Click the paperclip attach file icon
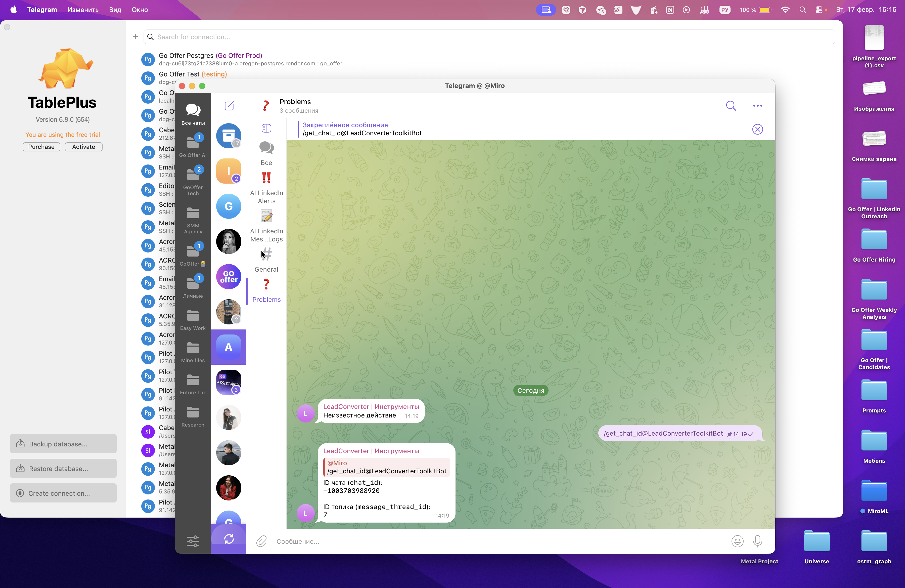Image resolution: width=905 pixels, height=588 pixels. (x=262, y=541)
